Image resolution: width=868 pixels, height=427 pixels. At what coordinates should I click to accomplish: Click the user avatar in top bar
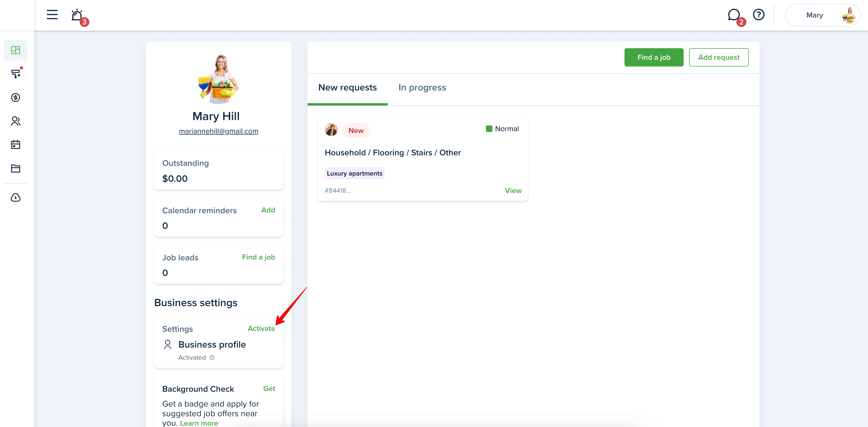849,15
